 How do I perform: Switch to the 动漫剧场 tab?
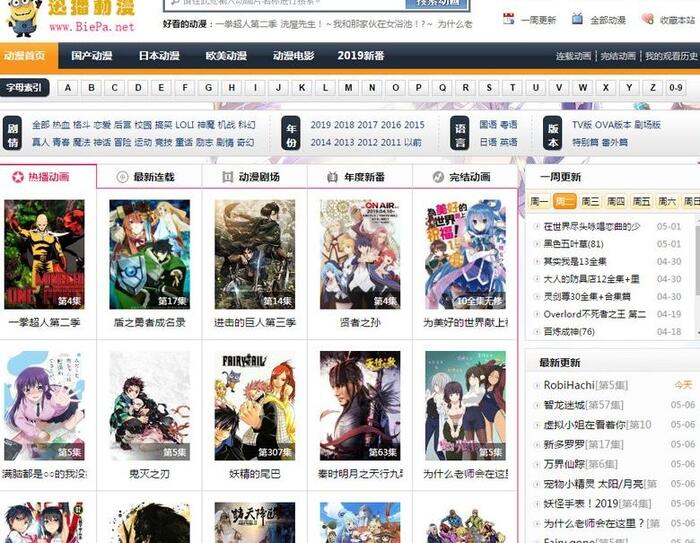[x=254, y=177]
